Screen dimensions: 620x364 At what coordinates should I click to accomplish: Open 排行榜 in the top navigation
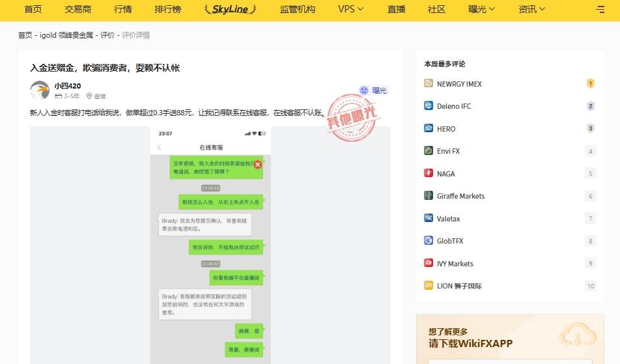(x=167, y=9)
